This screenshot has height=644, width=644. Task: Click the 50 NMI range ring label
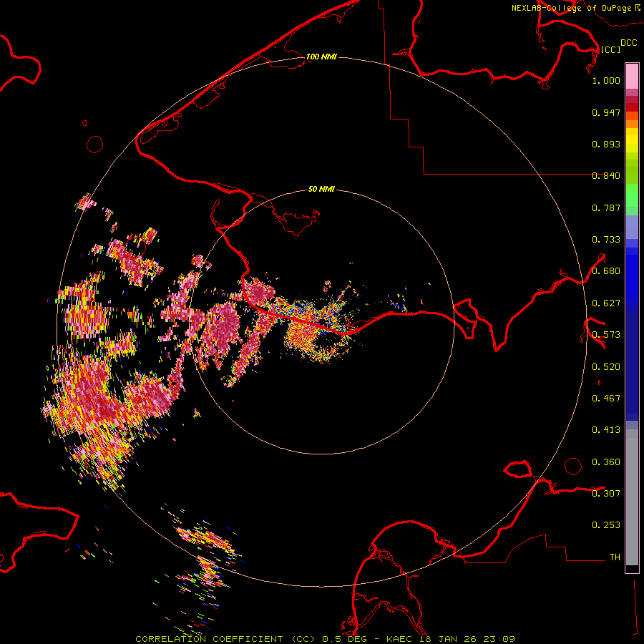[x=321, y=189]
